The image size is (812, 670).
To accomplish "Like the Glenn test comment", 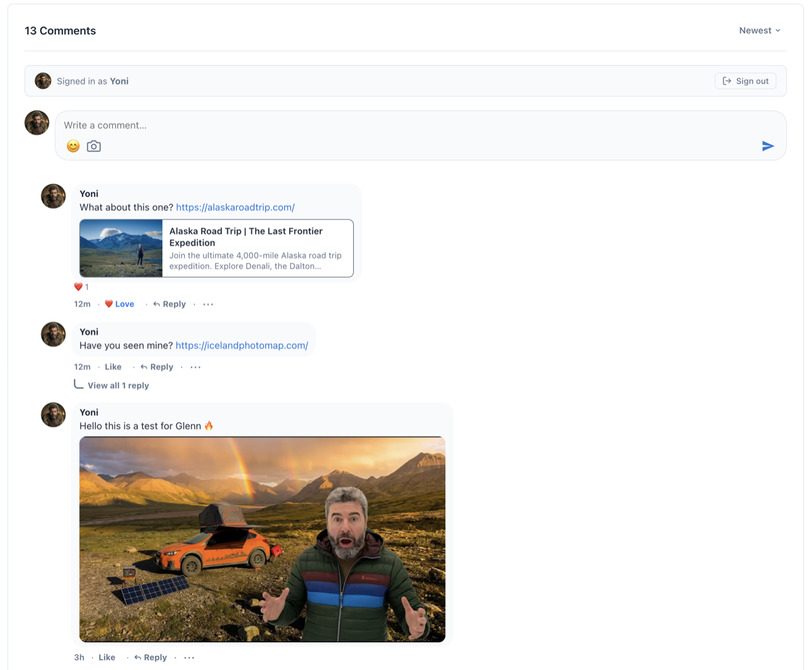I will tap(107, 657).
